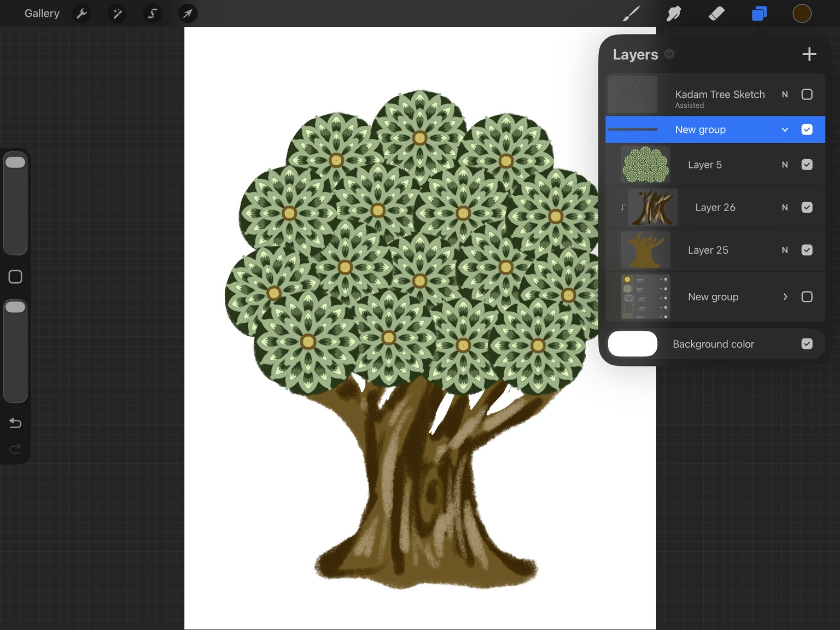
Task: Hide the selected New group
Action: click(807, 130)
